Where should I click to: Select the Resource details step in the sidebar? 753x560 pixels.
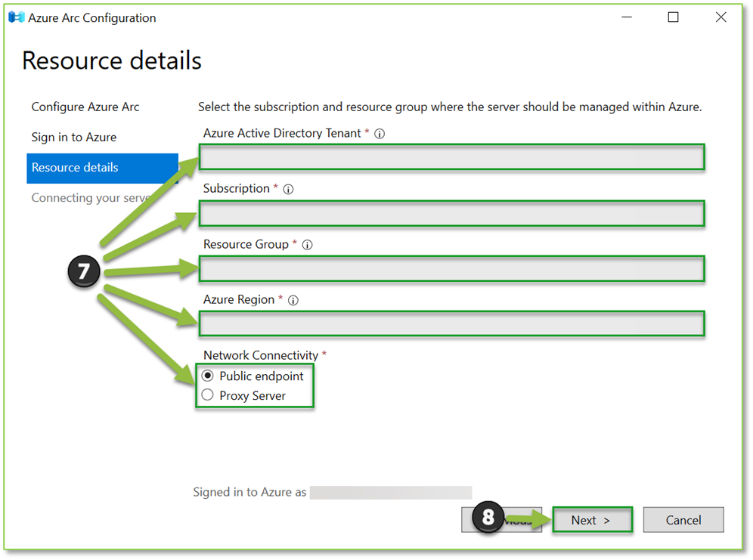click(76, 167)
